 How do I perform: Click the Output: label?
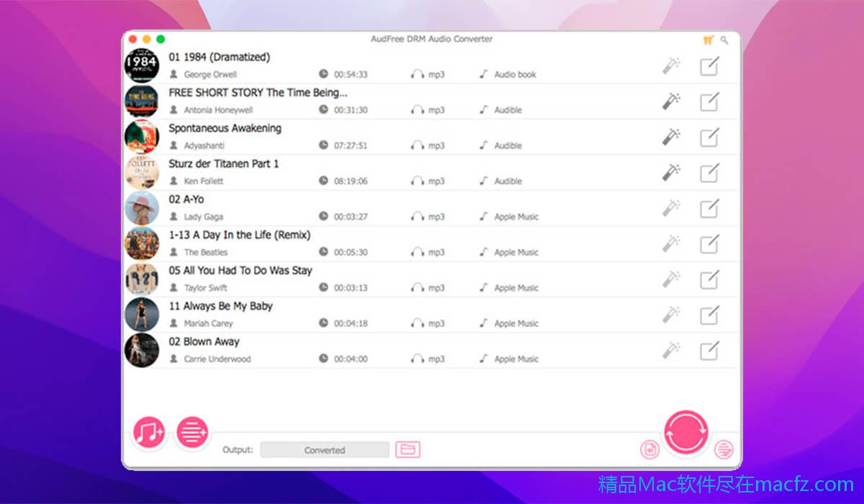coord(238,450)
